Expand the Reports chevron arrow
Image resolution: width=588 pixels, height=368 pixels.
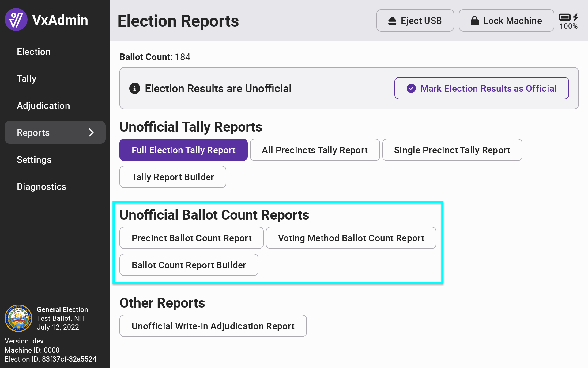[91, 132]
